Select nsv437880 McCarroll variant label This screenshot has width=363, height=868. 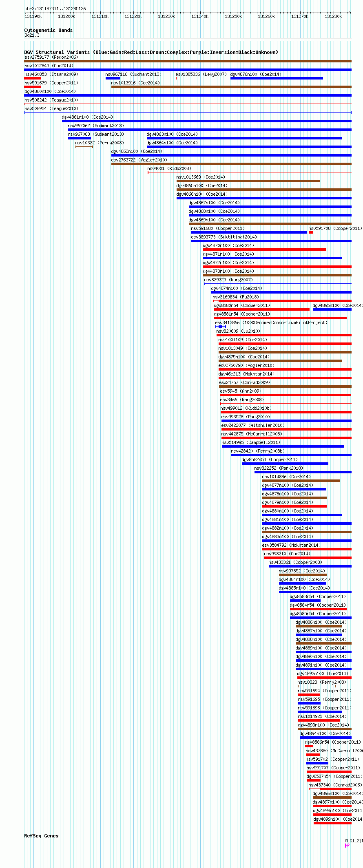[334, 751]
